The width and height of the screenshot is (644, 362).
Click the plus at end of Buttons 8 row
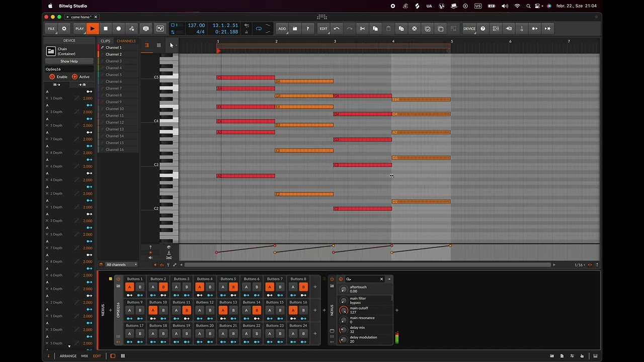pos(315,287)
